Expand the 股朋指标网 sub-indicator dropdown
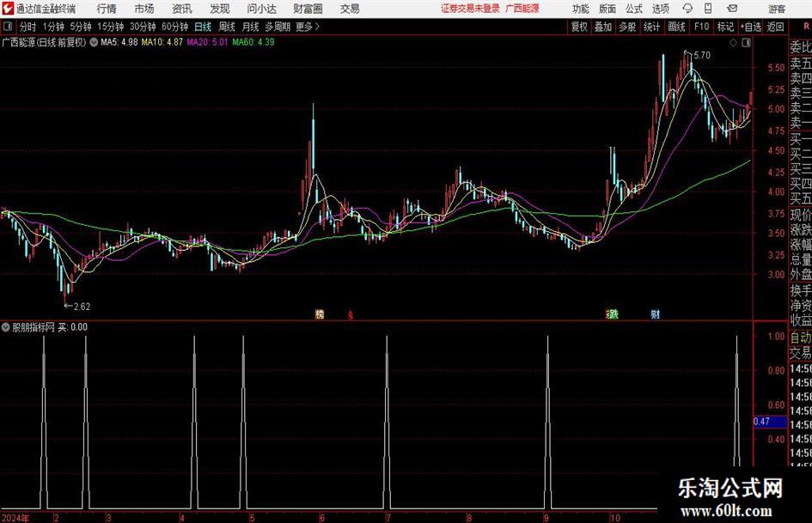Viewport: 812px width, 523px height. pyautogui.click(x=6, y=327)
